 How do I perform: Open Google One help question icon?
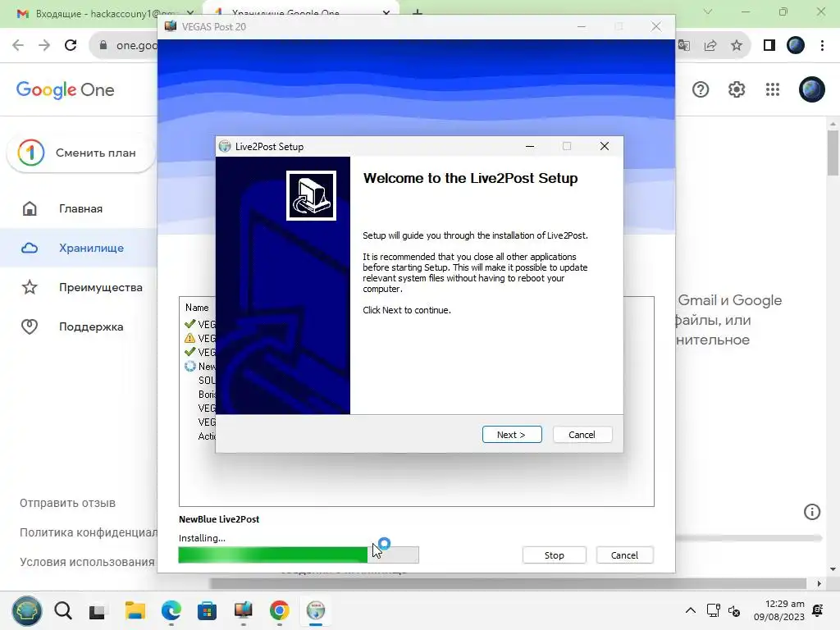tap(701, 89)
